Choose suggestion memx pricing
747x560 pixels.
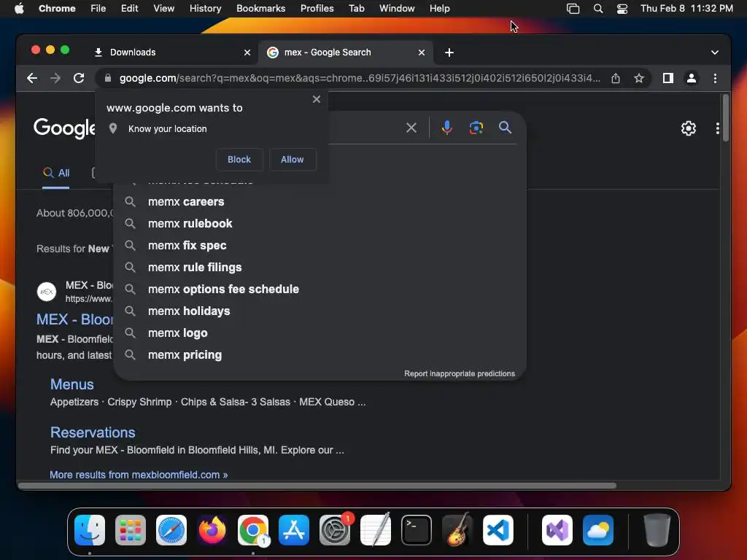pyautogui.click(x=320, y=355)
